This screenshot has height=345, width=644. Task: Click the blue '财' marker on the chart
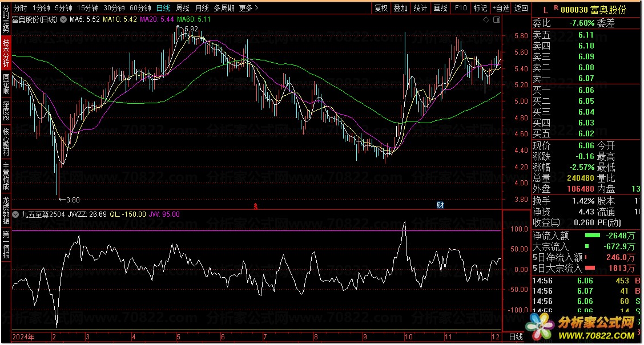(x=440, y=205)
